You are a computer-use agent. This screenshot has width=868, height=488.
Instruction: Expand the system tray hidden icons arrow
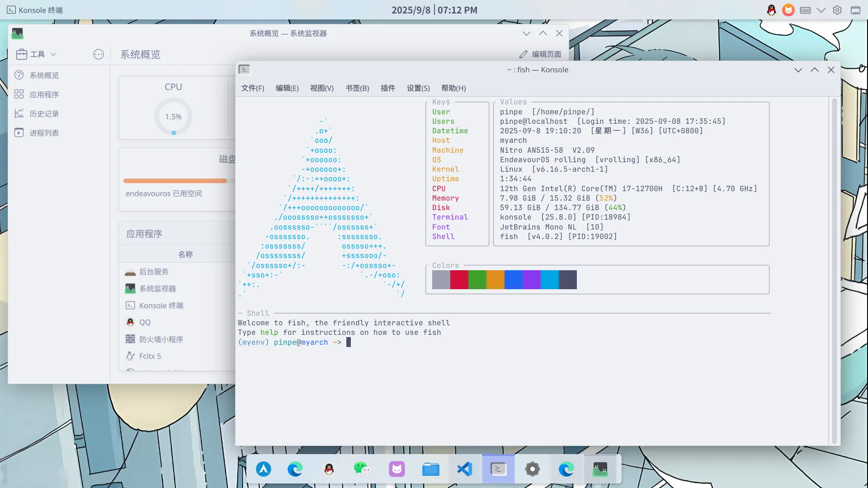coord(821,10)
